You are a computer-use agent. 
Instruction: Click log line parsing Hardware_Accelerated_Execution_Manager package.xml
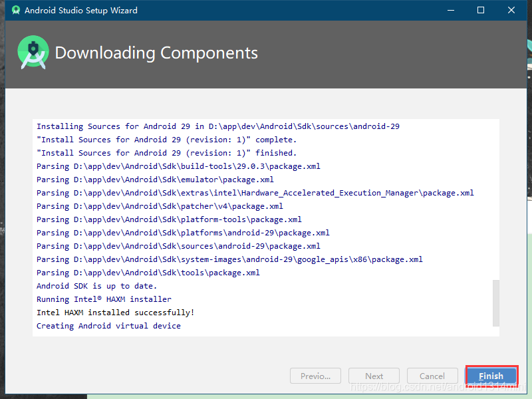coord(255,193)
